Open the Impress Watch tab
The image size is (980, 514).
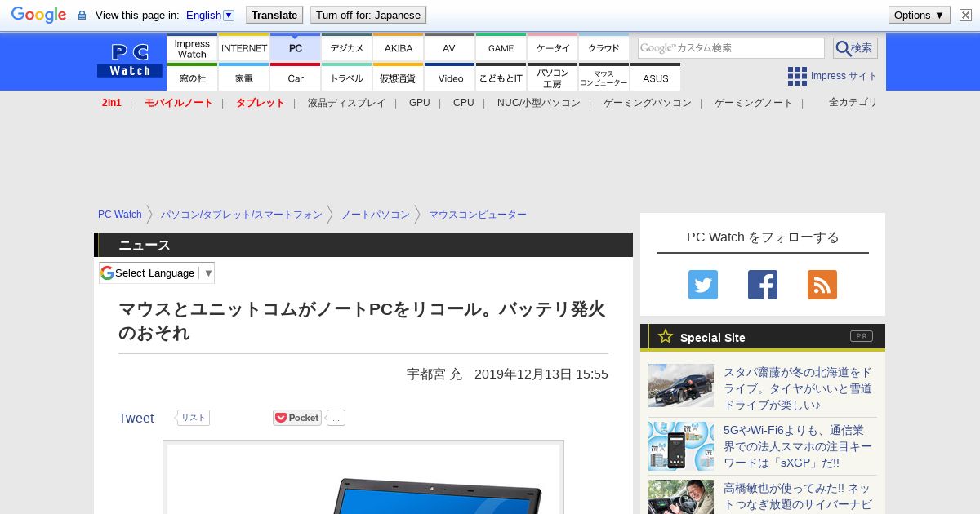click(x=192, y=48)
